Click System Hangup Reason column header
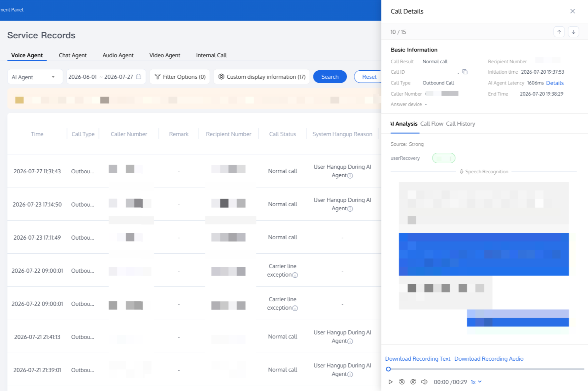The height and width of the screenshot is (391, 588). (342, 134)
